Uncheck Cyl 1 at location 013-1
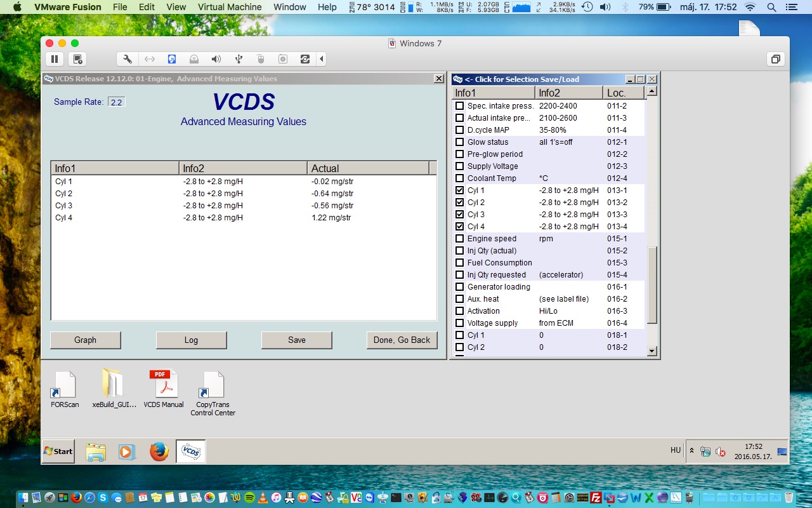This screenshot has width=812, height=508. click(x=460, y=190)
